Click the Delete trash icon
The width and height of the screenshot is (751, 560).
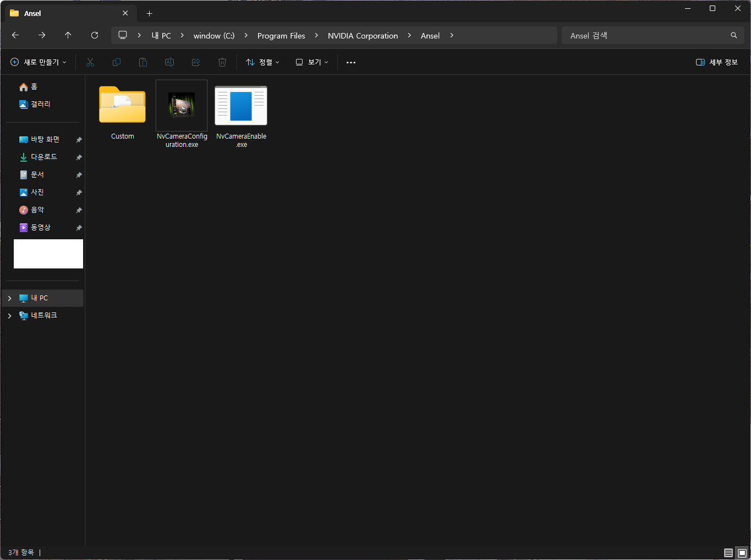point(222,62)
